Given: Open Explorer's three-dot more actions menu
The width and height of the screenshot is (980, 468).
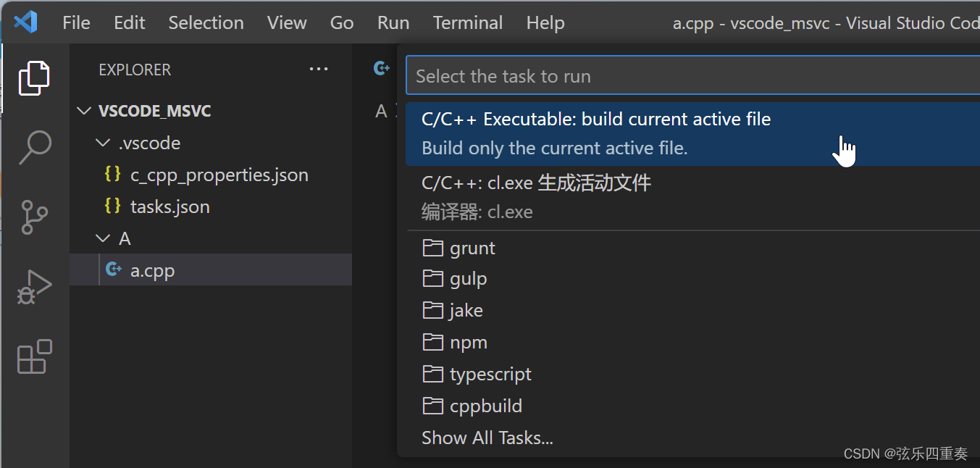Looking at the screenshot, I should click(319, 70).
